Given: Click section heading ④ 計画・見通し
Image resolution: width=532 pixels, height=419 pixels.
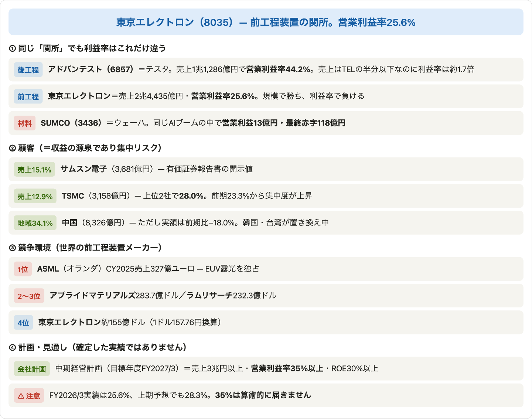Looking at the screenshot, I should pos(98,347).
